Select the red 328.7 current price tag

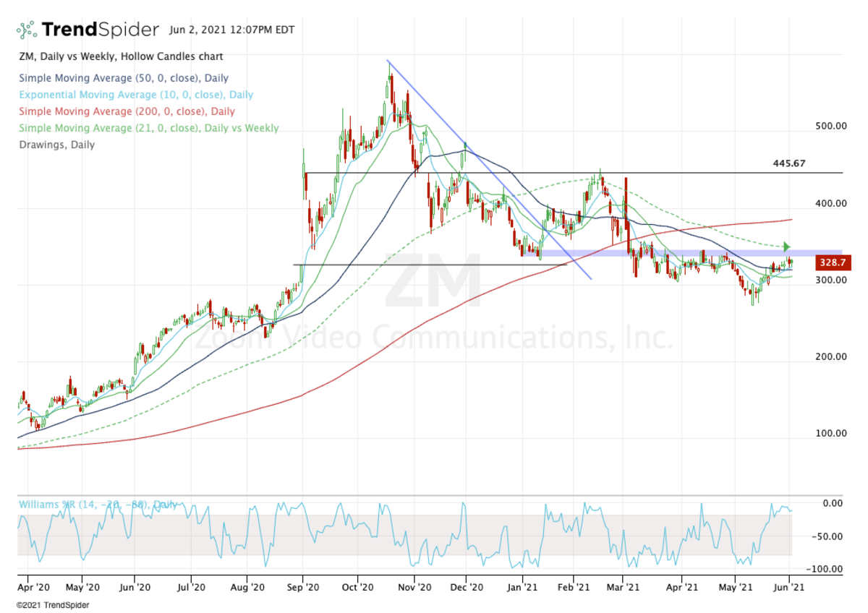[x=833, y=263]
